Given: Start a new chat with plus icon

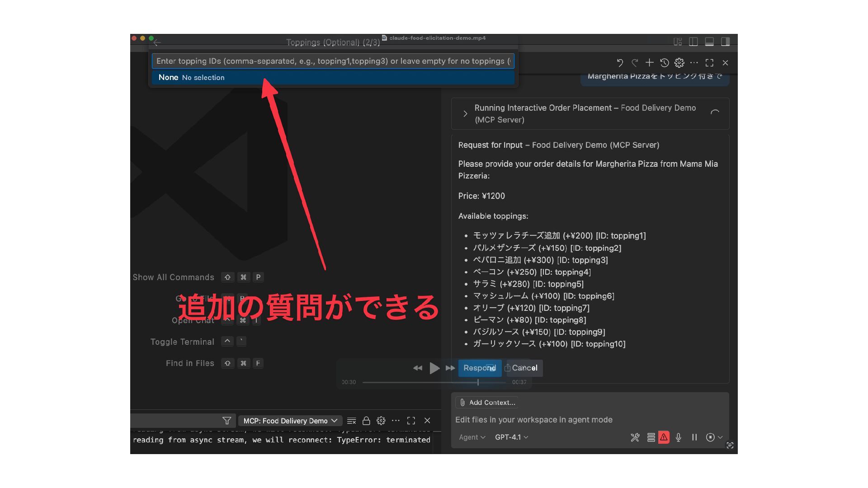Looking at the screenshot, I should coord(650,63).
